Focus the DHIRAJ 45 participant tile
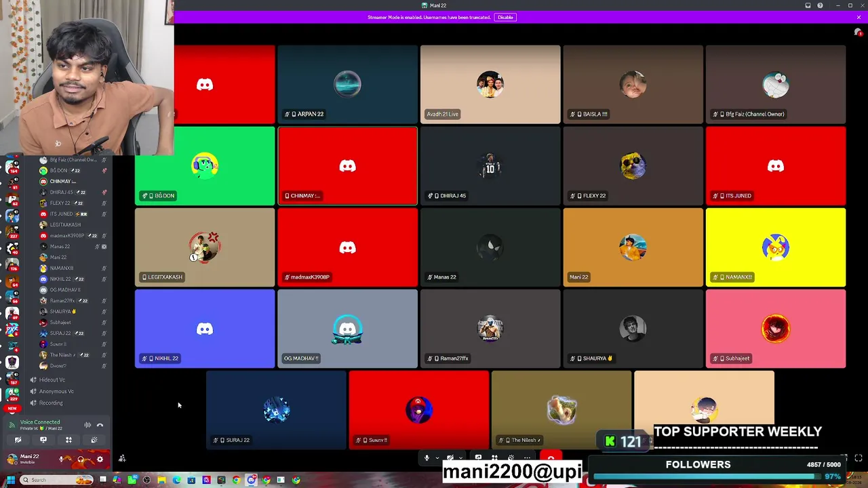Viewport: 868px width, 488px height. pyautogui.click(x=490, y=166)
